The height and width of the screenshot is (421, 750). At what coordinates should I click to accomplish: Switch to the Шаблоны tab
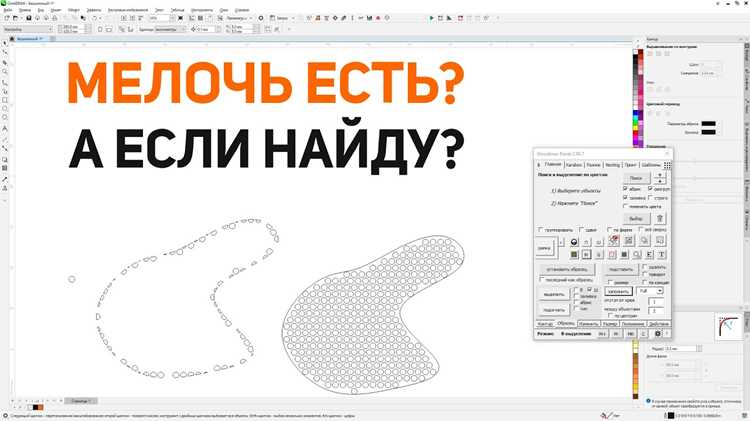[651, 165]
